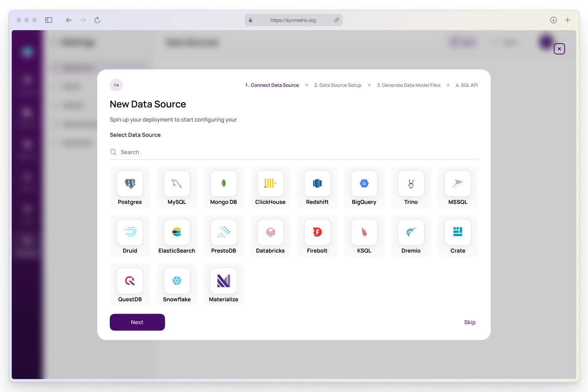This screenshot has height=392, width=588.
Task: Select the Postgres data source icon
Action: (130, 183)
